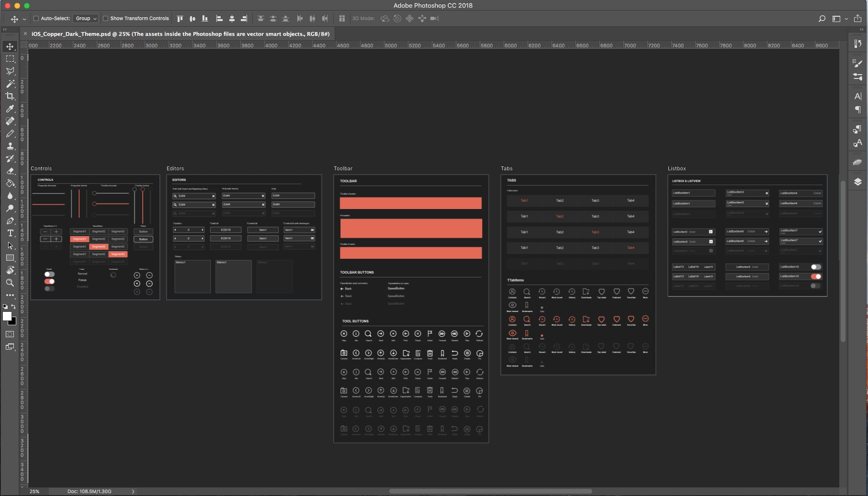Viewport: 868px width, 496px height.
Task: Open the Search button at top right
Action: (822, 19)
